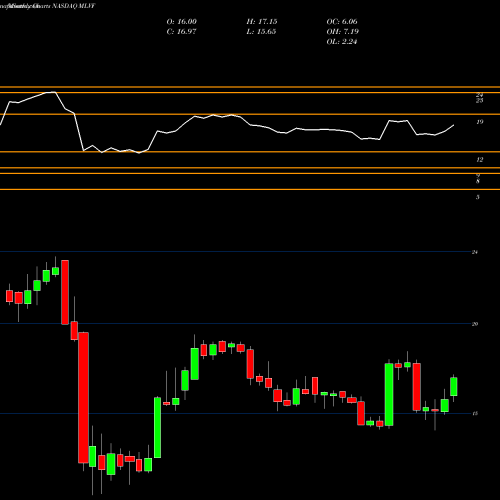Click the low price text 'L: 15.65'
The height and width of the screenshot is (500, 500).
click(262, 32)
